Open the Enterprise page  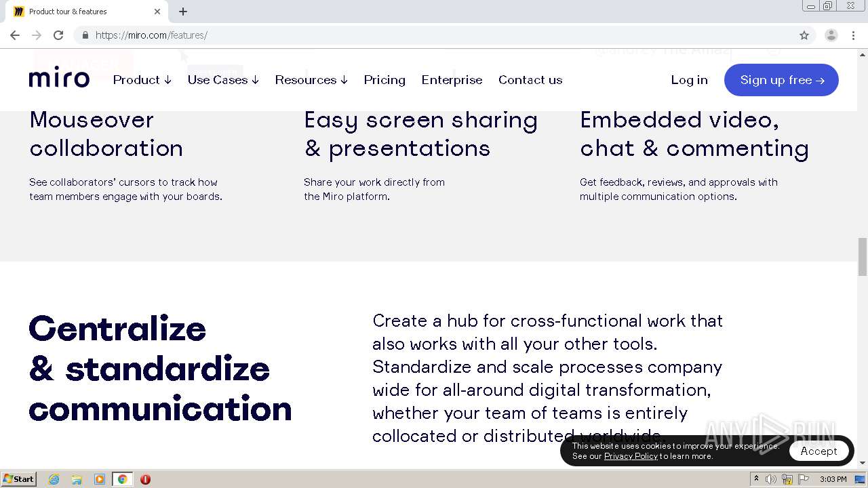452,80
